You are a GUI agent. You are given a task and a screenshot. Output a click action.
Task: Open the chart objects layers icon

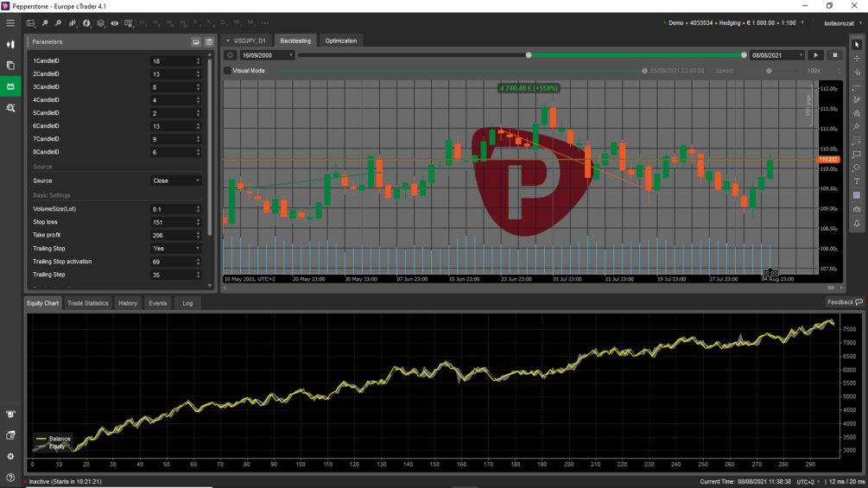tap(101, 23)
